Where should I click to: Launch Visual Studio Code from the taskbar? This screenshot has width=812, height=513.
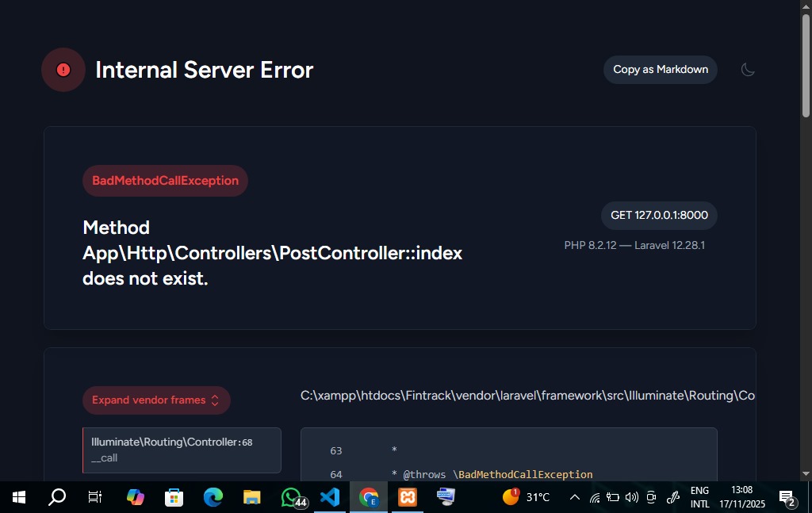click(x=329, y=497)
